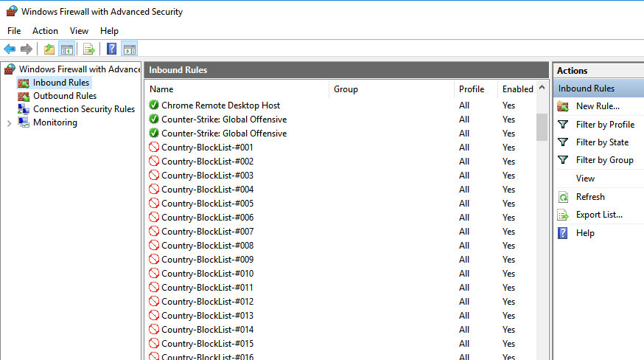Click the Windows Firewall icon in the title bar
The width and height of the screenshot is (644, 360).
point(11,12)
